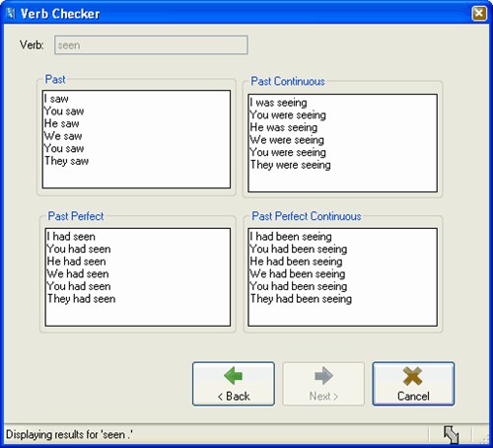Click the status bar arrow icon
This screenshot has height=448, width=493.
tap(451, 434)
